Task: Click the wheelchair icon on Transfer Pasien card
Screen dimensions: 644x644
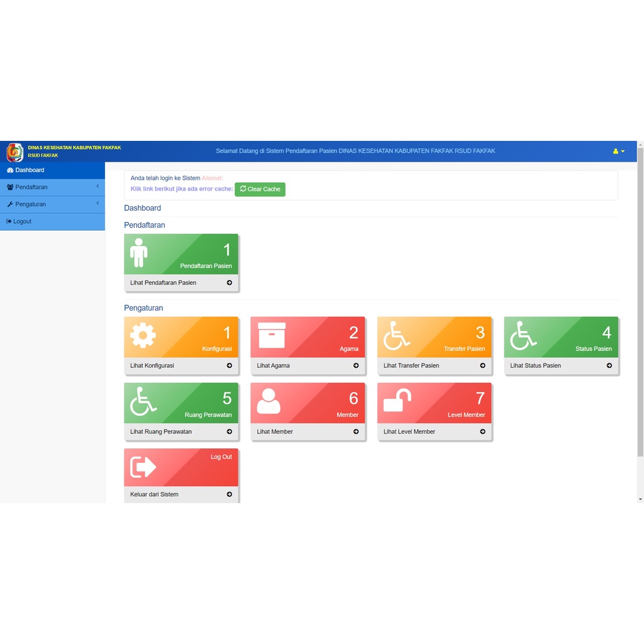Action: point(396,335)
